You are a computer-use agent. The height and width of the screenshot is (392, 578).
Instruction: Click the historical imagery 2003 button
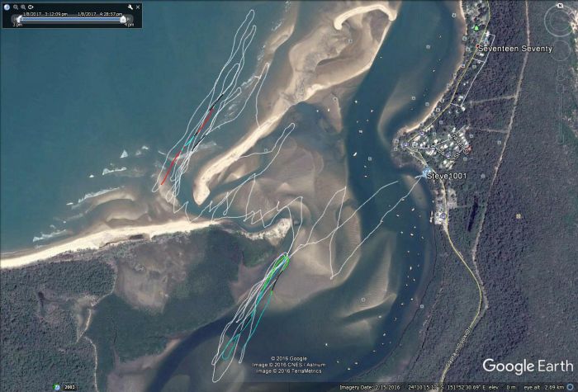coord(69,386)
